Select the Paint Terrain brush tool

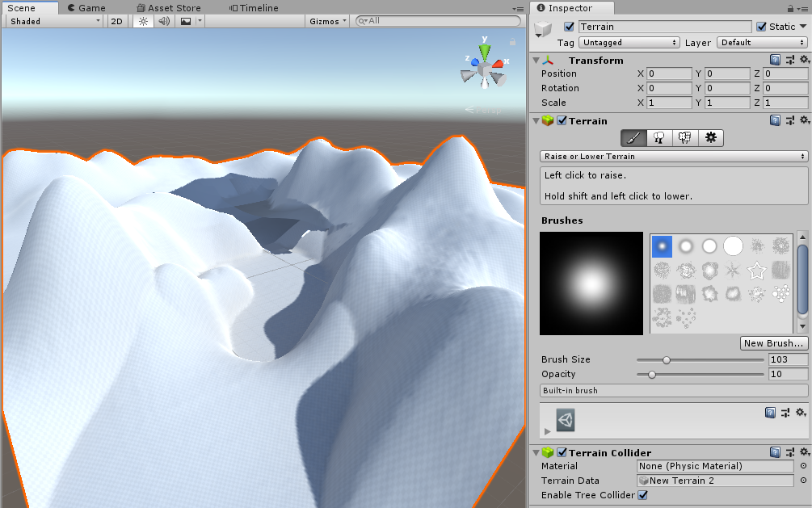634,138
